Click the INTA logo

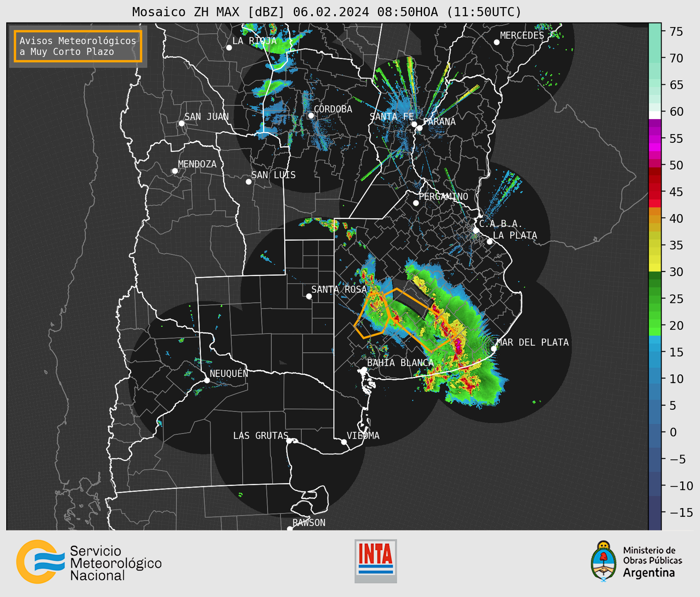(376, 561)
